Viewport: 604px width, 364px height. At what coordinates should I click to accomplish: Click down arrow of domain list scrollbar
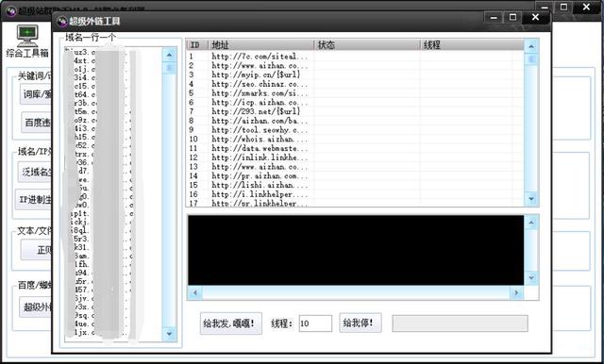pos(169,334)
